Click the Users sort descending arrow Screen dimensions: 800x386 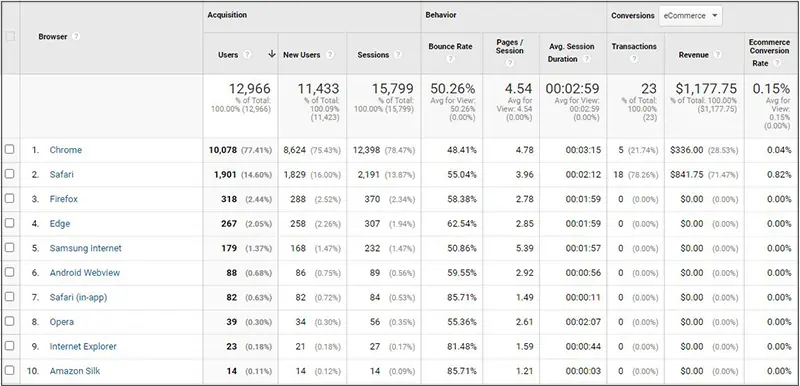(271, 54)
